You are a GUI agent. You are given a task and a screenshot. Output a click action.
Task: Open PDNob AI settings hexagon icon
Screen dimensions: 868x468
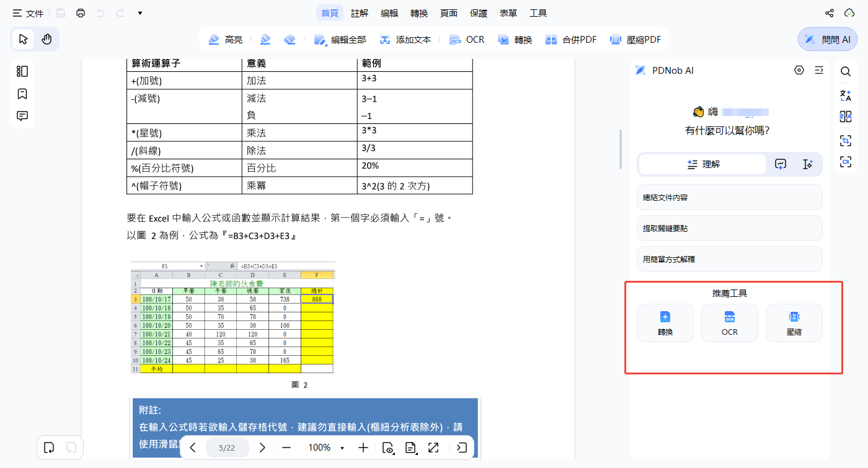tap(799, 70)
